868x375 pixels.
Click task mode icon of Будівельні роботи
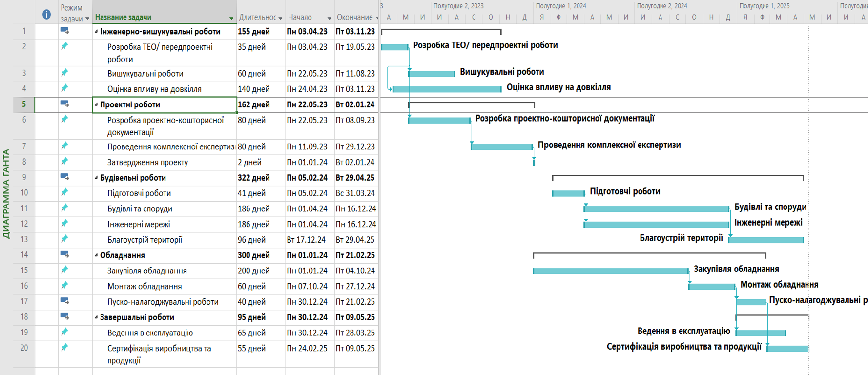pyautogui.click(x=64, y=177)
